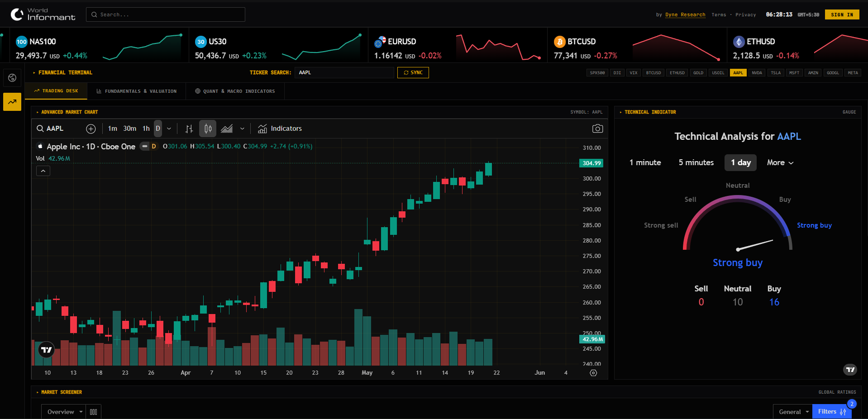Open the BTCUSD ticker card
Image resolution: width=868 pixels, height=419 pixels.
637,46
